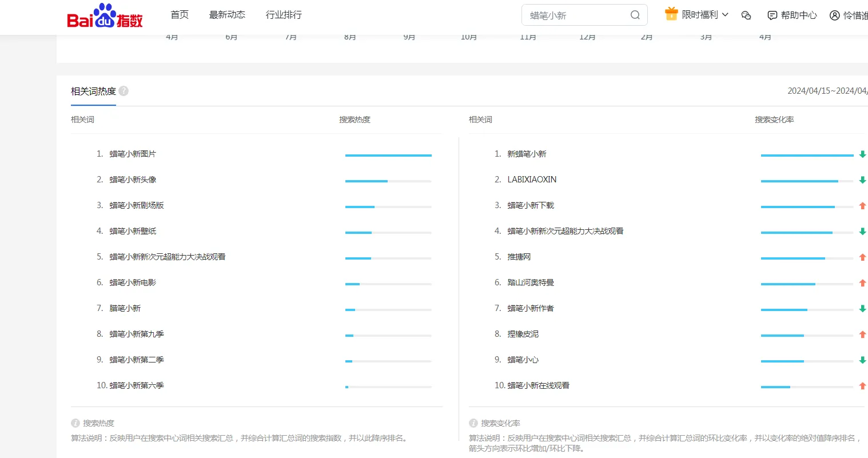This screenshot has width=868, height=458.
Task: Click the 蜡笔小新头像 heat bar
Action: (x=388, y=181)
